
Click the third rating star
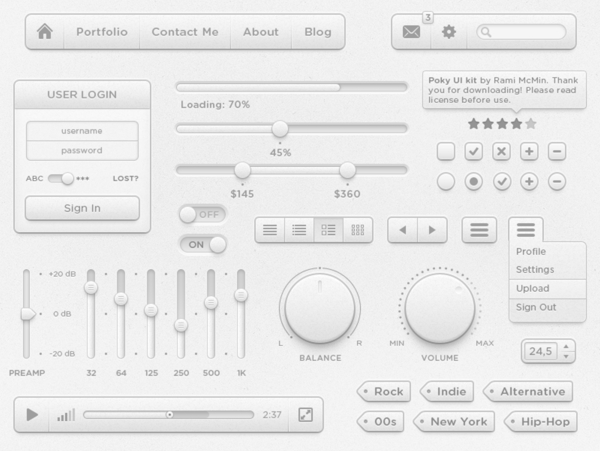pos(502,124)
